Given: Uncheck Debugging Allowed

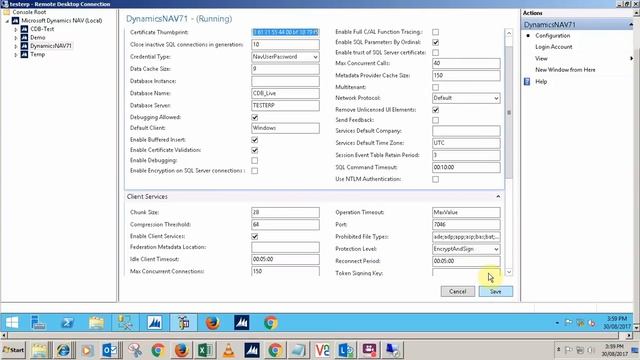Looking at the screenshot, I should pos(255,118).
